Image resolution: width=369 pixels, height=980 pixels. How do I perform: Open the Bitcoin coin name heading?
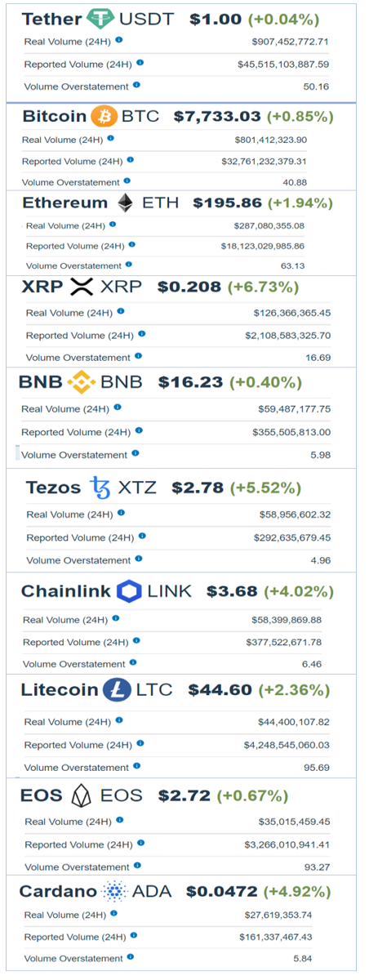[54, 117]
